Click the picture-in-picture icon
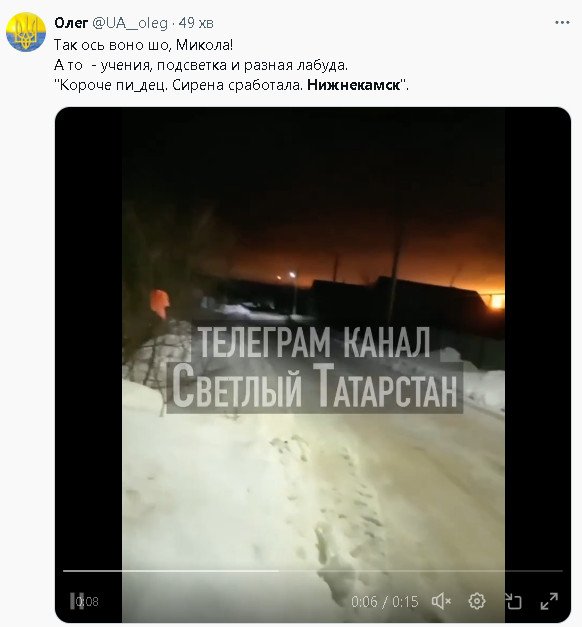 (x=513, y=601)
